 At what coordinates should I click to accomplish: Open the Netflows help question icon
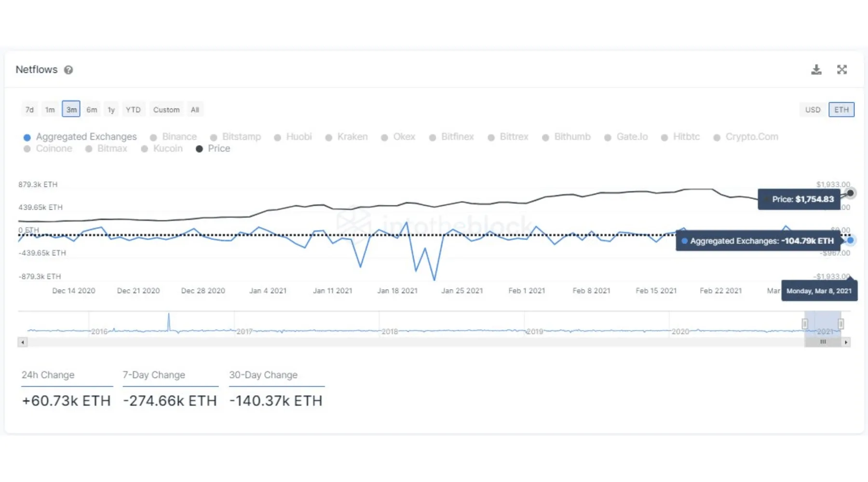click(68, 70)
